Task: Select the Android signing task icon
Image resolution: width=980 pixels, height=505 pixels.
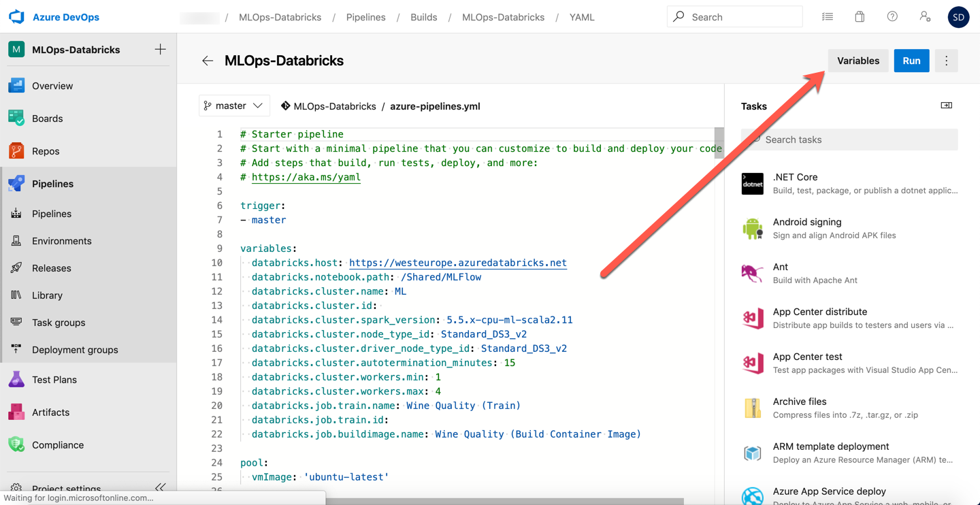Action: coord(753,229)
